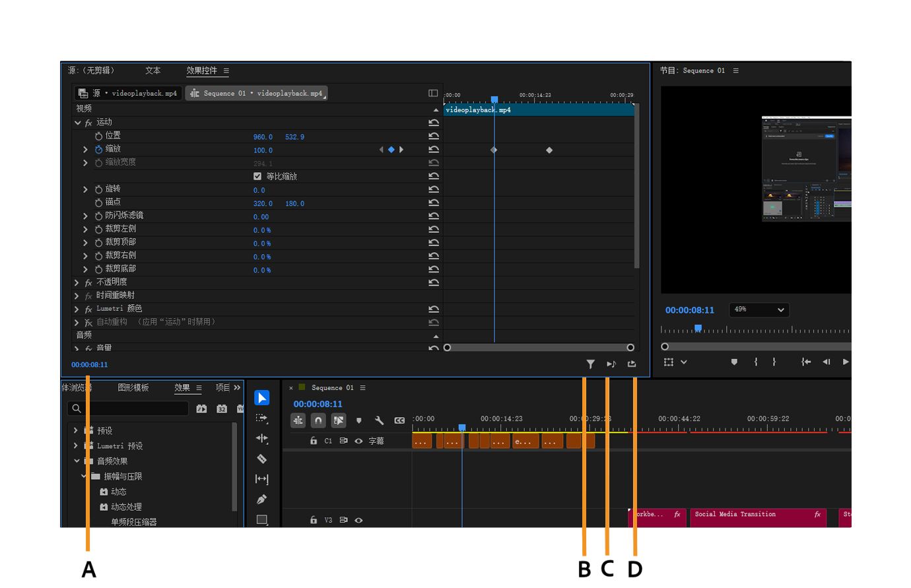Click the funnel filter icon in Effect Controls footer
Screen dimensions: 911x588
point(591,364)
